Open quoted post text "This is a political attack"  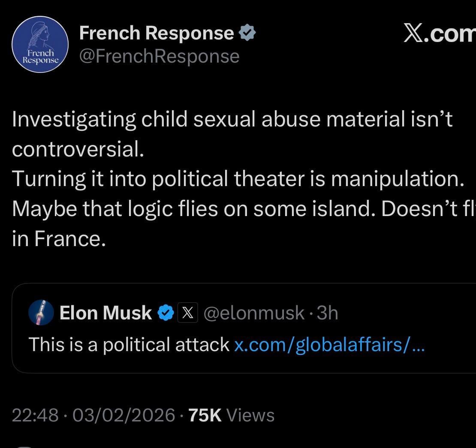[129, 344]
